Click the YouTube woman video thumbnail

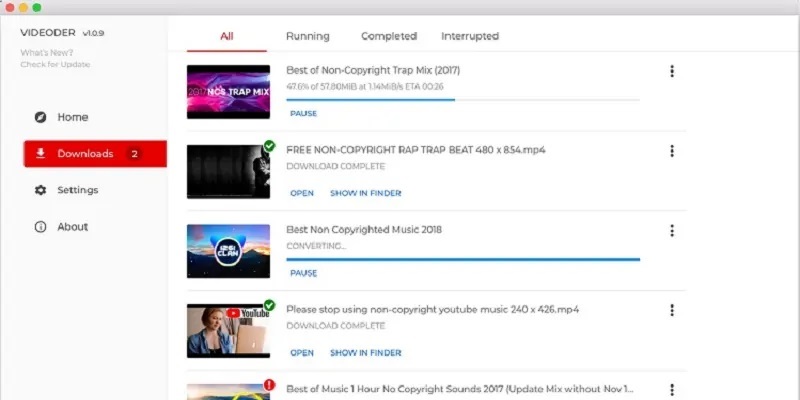point(228,331)
